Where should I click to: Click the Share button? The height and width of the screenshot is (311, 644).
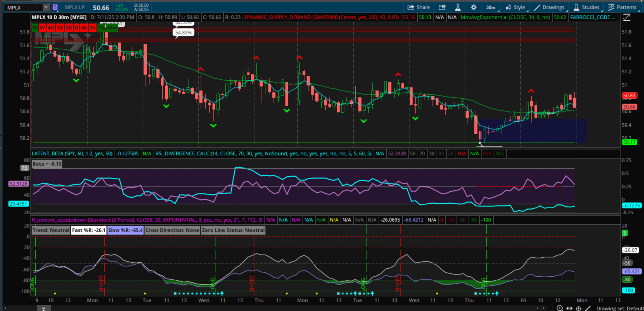(x=419, y=7)
